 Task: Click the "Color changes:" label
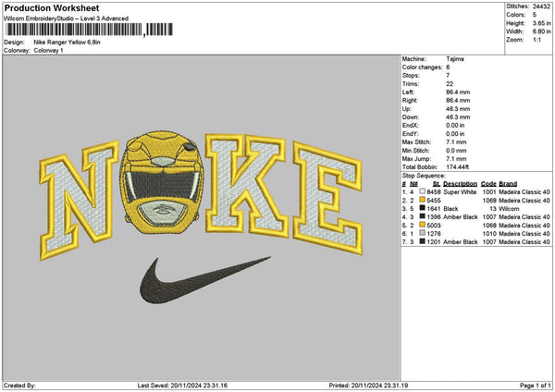click(423, 67)
